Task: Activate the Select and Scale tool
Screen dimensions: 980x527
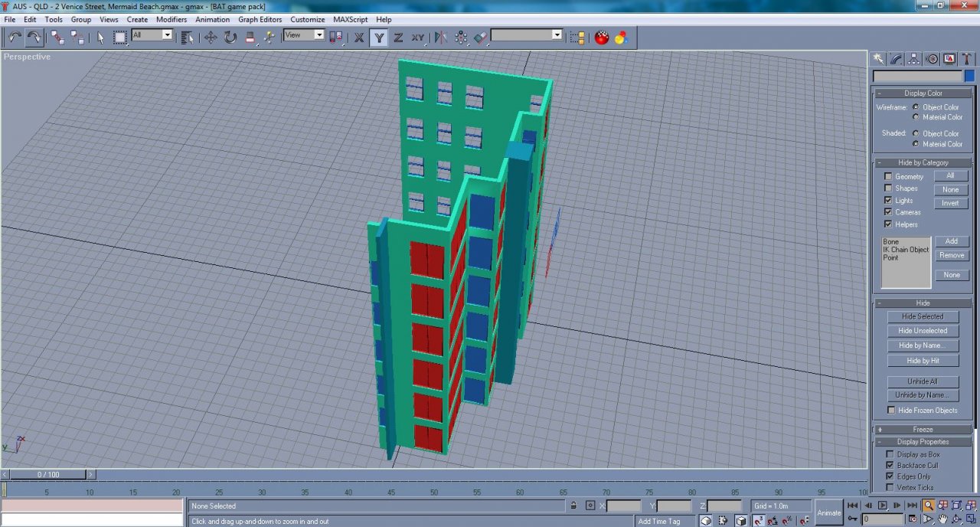Action: (250, 37)
